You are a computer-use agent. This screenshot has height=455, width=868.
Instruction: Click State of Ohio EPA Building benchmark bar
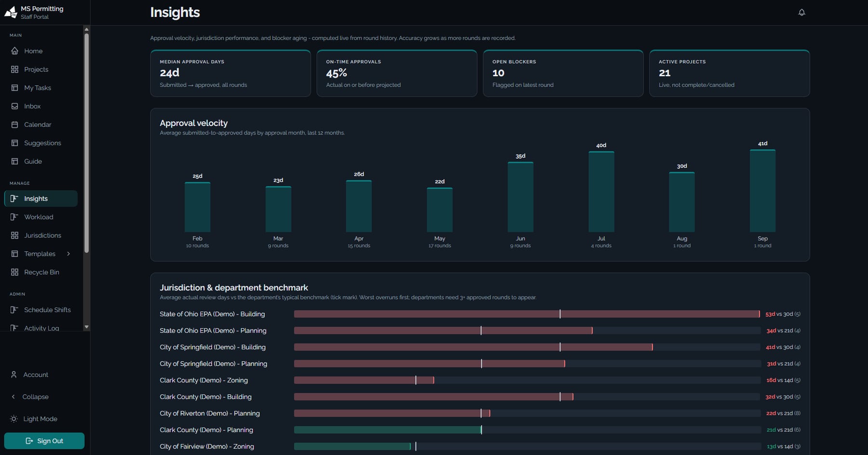click(x=527, y=314)
